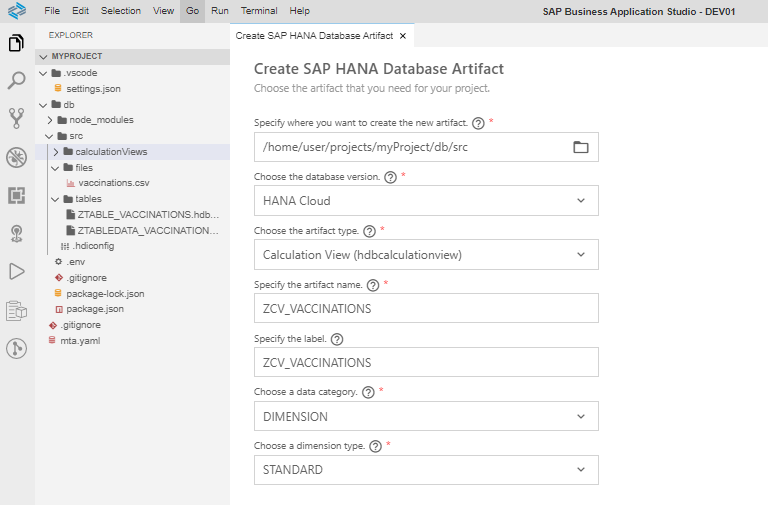Open the Help menu

tap(299, 11)
